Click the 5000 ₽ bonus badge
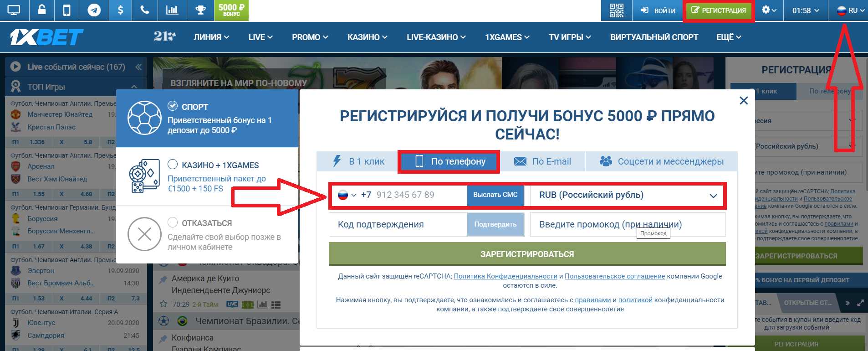 [x=231, y=10]
